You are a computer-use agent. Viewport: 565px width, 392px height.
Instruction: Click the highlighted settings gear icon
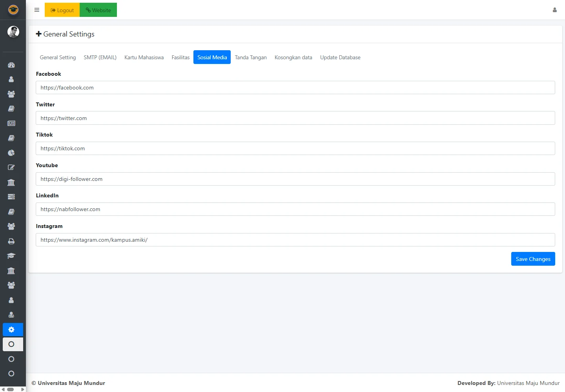coord(11,330)
